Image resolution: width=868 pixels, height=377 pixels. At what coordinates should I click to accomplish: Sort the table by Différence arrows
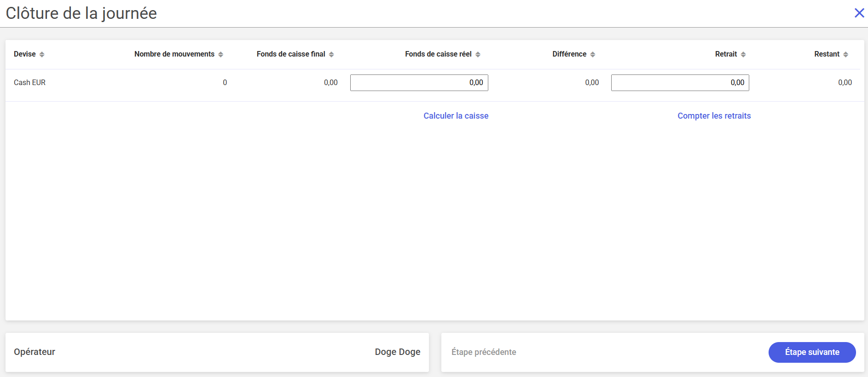pos(593,54)
